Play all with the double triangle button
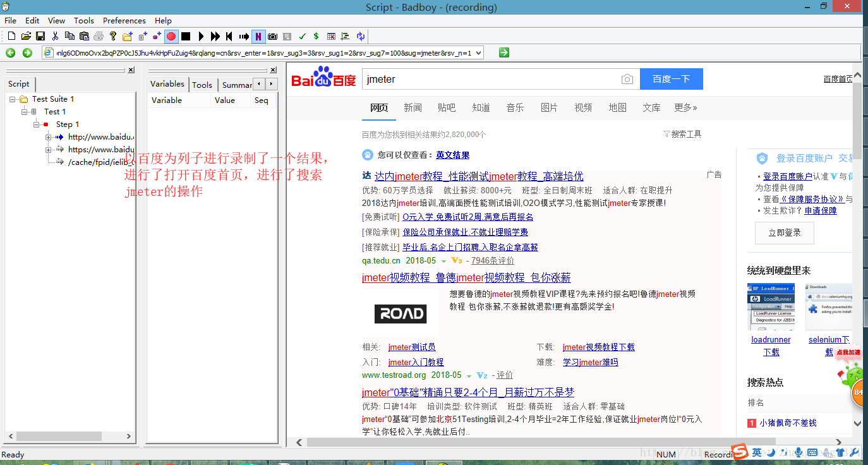The width and height of the screenshot is (868, 465). [x=215, y=36]
